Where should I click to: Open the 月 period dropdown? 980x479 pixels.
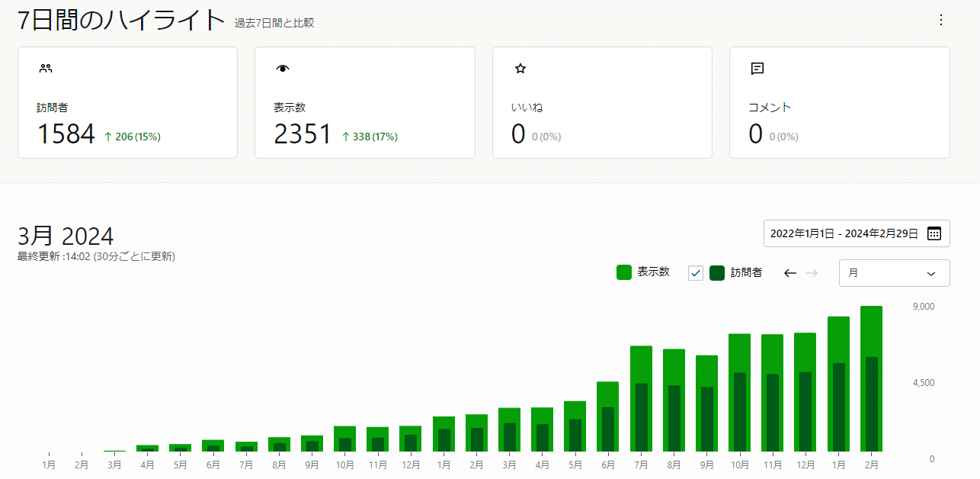(x=894, y=272)
